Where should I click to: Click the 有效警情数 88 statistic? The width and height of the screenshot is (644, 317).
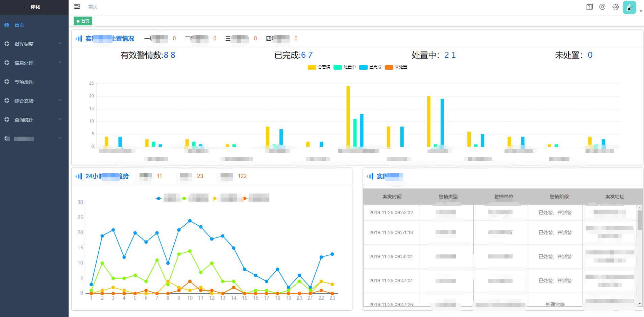[148, 55]
